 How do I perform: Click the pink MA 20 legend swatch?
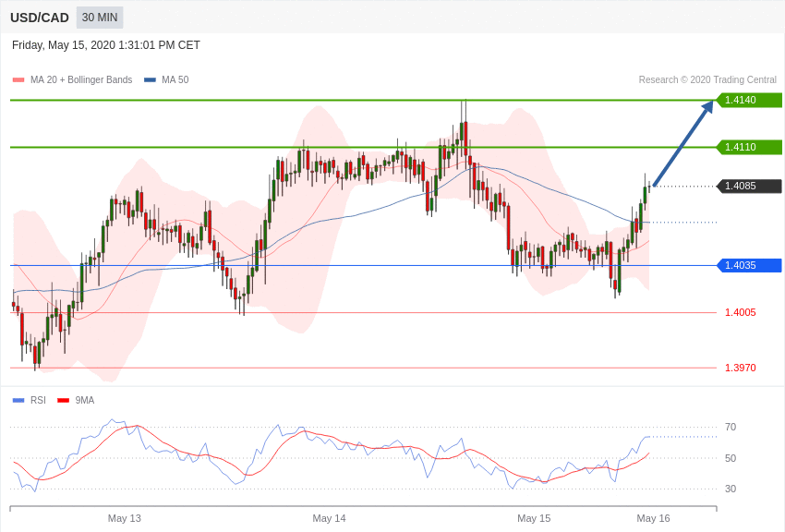tap(18, 79)
